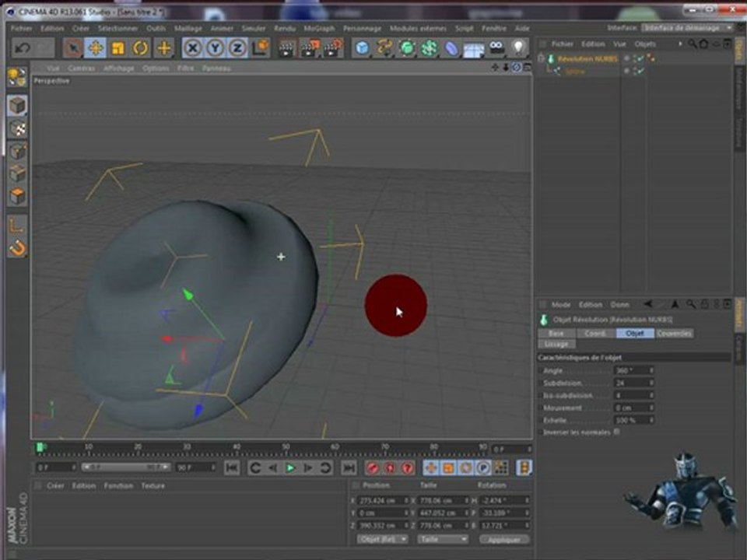Open the Outils menu
Image resolution: width=747 pixels, height=560 pixels.
(x=156, y=29)
